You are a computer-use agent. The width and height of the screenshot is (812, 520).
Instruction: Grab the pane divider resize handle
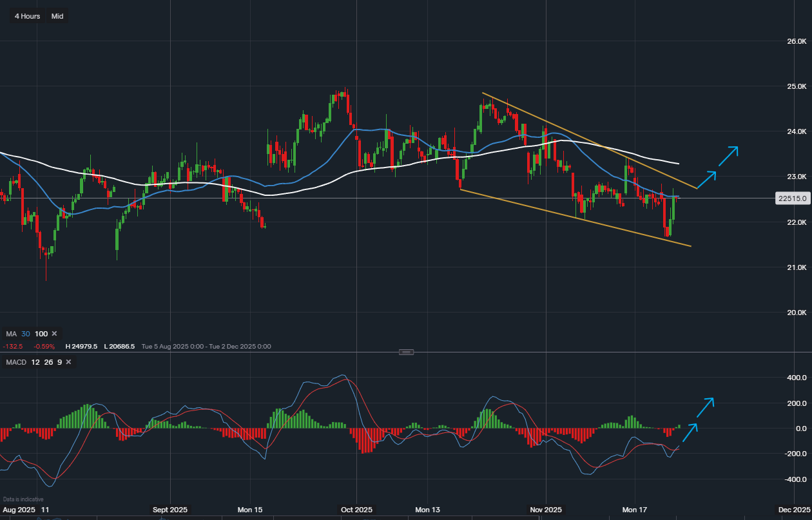coord(406,352)
